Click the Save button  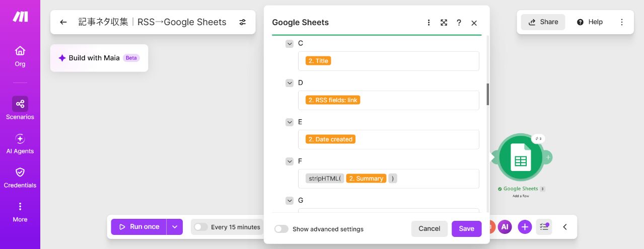[466, 228]
